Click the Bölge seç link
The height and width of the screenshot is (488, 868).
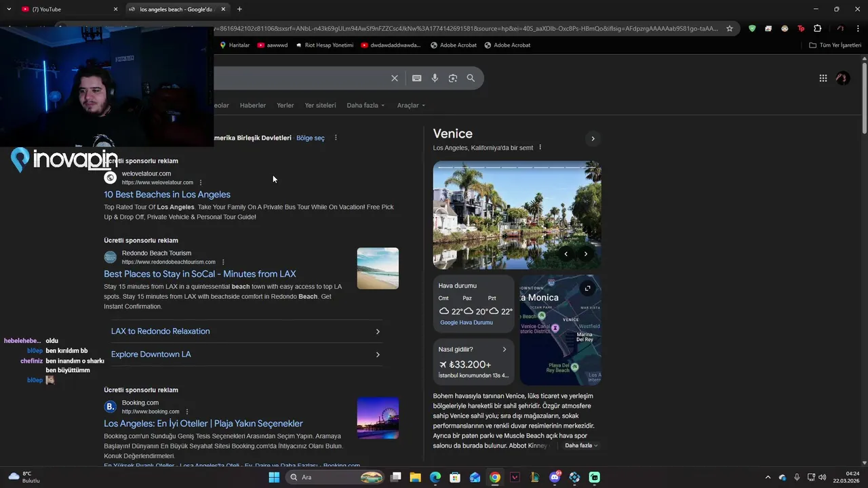tap(310, 138)
